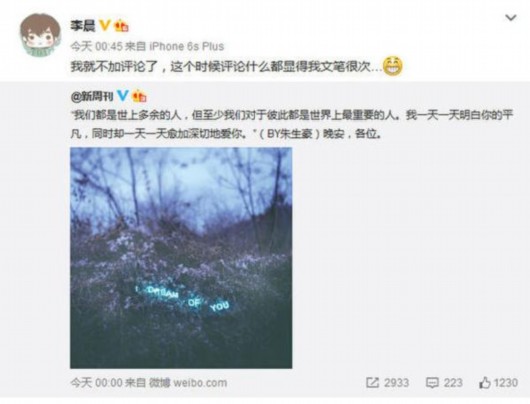Open the repost count 2933
Viewport: 530px width, 404px height.
pos(396,383)
